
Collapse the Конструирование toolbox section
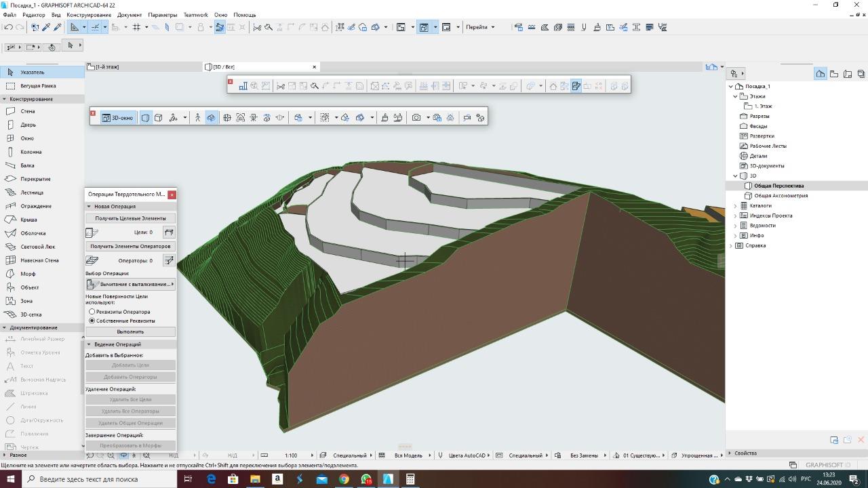(x=5, y=99)
